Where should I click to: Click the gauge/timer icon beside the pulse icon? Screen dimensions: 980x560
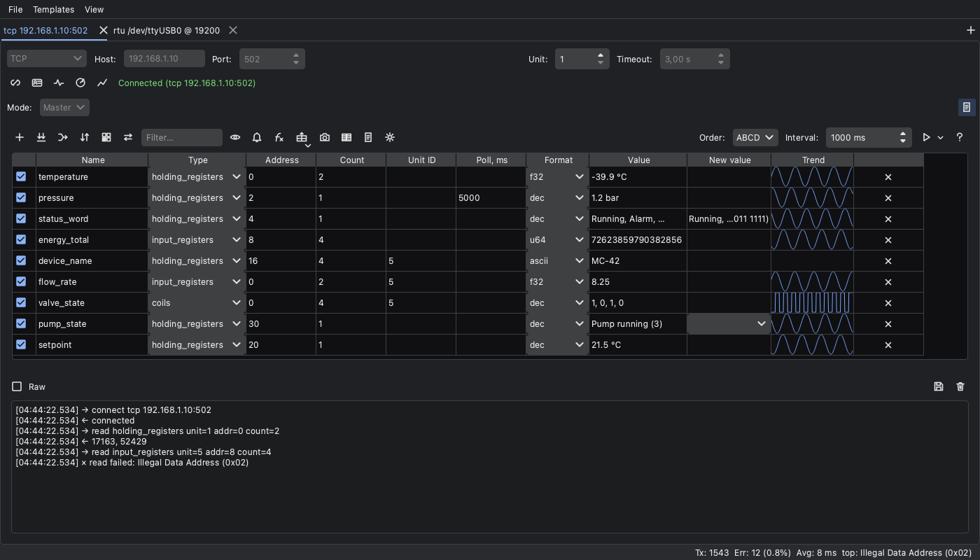point(80,83)
